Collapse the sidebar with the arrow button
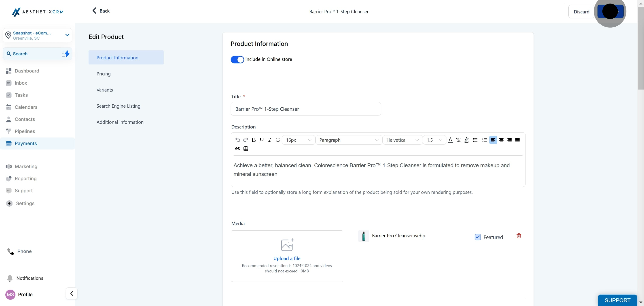The image size is (644, 306). (x=72, y=293)
